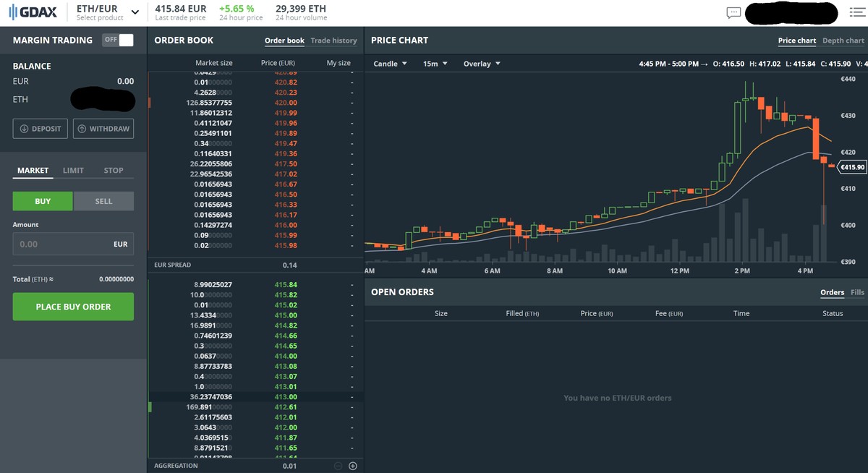Click the aggregation value 0.01

pyautogui.click(x=289, y=466)
